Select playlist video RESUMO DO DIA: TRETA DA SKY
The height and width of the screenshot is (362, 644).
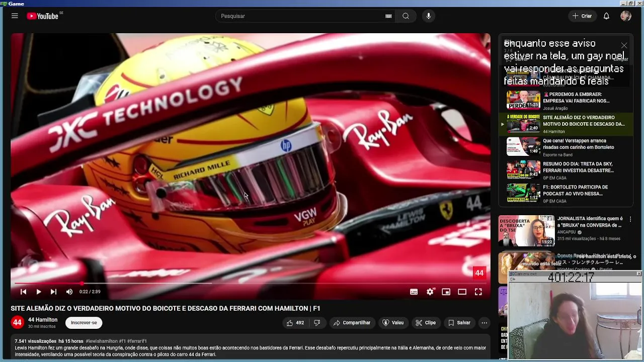tap(566, 170)
